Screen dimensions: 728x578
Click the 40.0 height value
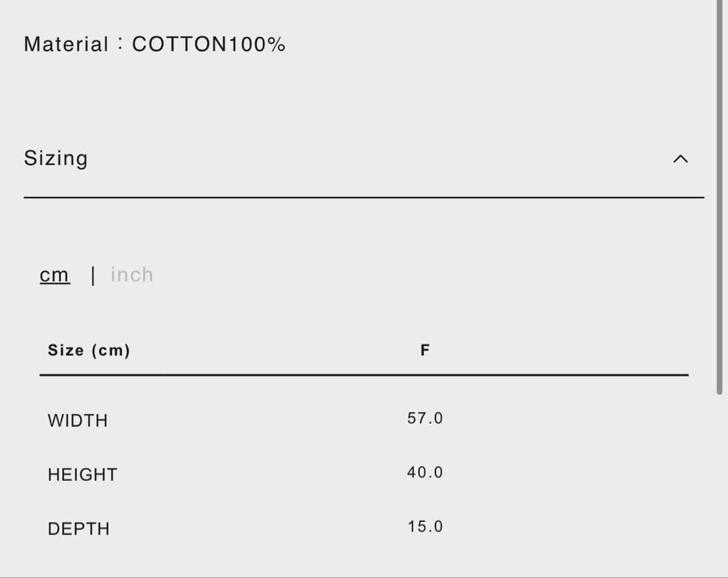[425, 473]
